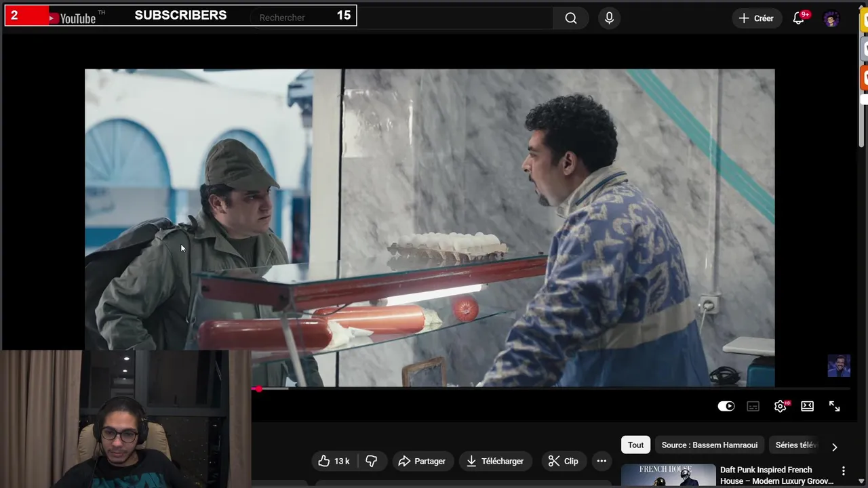Open Daft Punk Inspired French House title
This screenshot has height=488, width=868.
coord(776,475)
